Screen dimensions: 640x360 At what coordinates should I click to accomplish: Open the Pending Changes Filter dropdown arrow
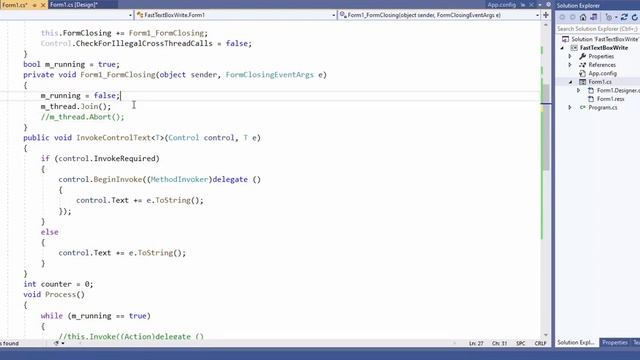point(616,17)
